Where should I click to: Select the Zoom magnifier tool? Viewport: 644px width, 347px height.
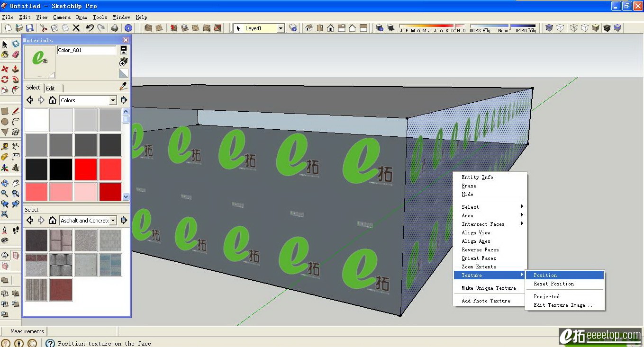pos(5,193)
